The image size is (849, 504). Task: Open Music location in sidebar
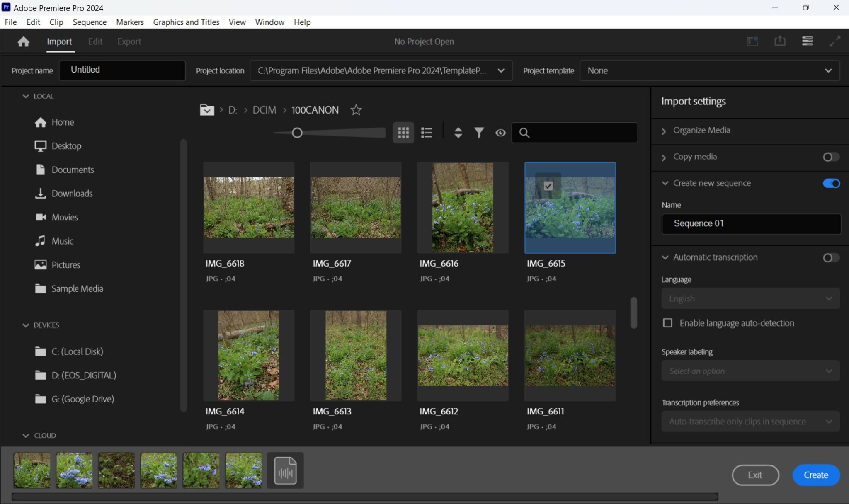pos(54,241)
